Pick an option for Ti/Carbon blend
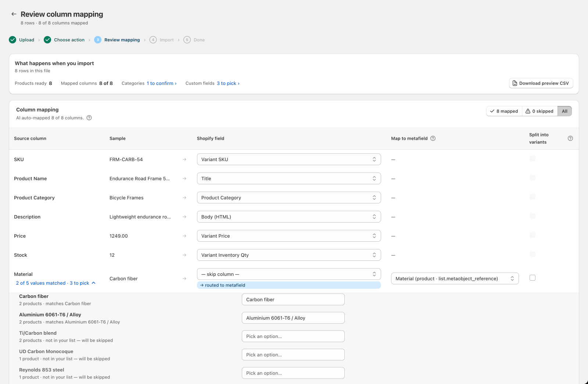 (x=293, y=336)
